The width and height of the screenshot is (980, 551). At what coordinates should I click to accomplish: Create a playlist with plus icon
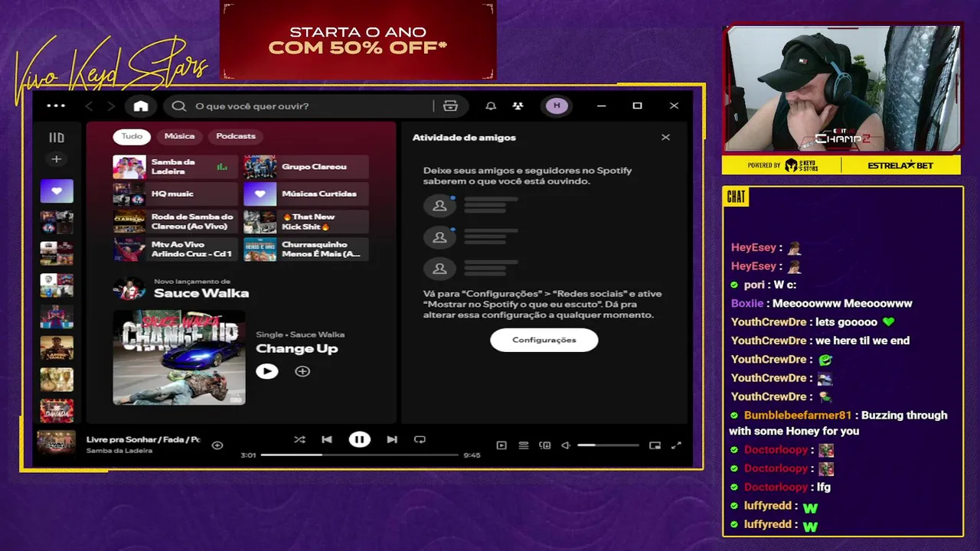56,159
